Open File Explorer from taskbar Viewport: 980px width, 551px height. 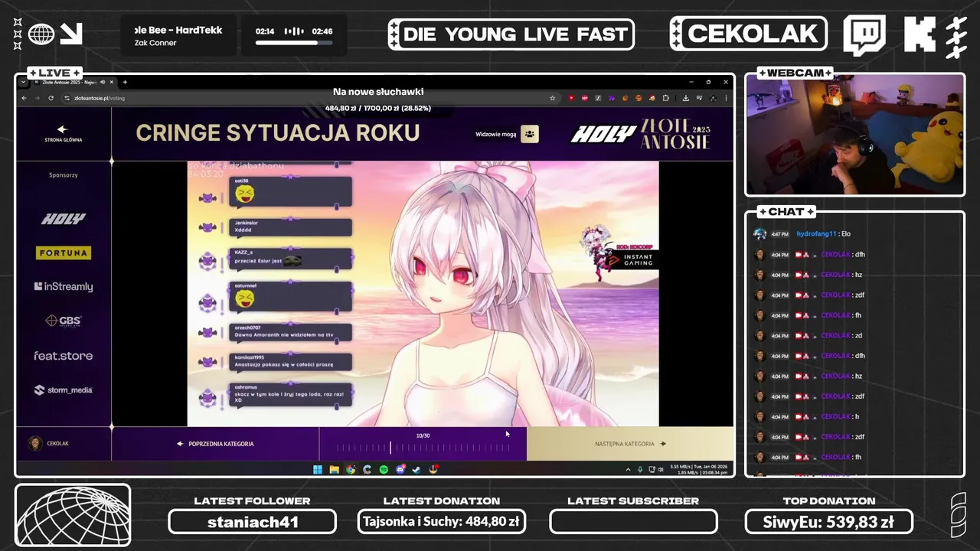[x=335, y=469]
